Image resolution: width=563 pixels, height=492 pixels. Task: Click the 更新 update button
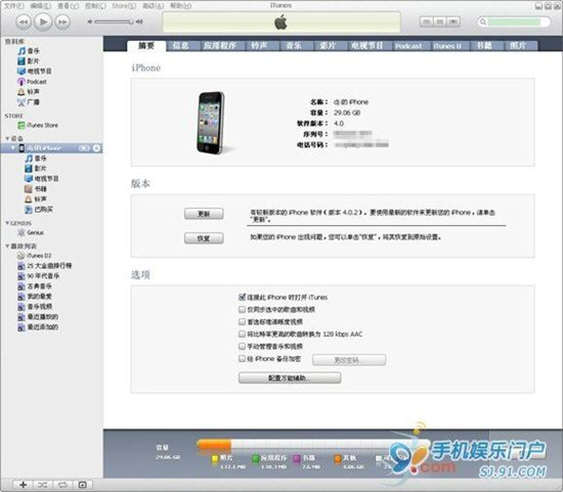pyautogui.click(x=204, y=214)
